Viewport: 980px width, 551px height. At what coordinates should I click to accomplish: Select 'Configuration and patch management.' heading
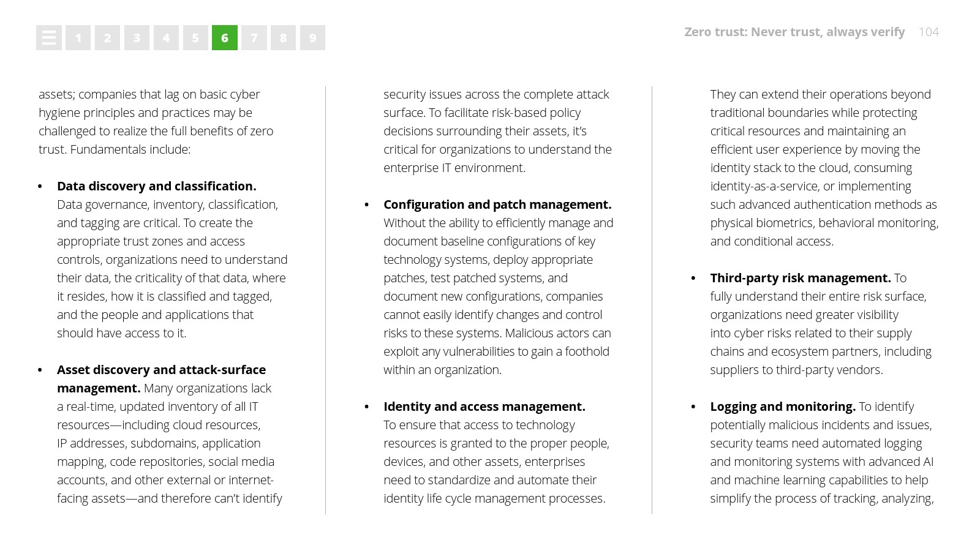tap(497, 204)
